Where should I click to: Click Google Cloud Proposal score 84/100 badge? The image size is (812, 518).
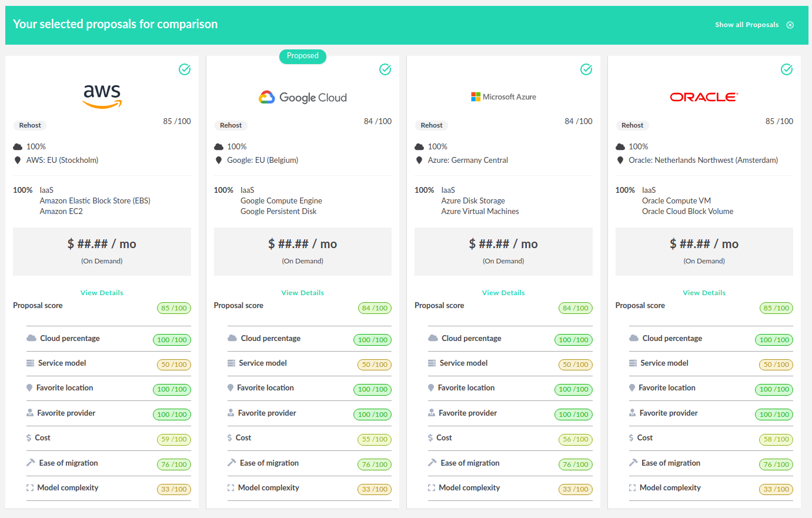375,308
